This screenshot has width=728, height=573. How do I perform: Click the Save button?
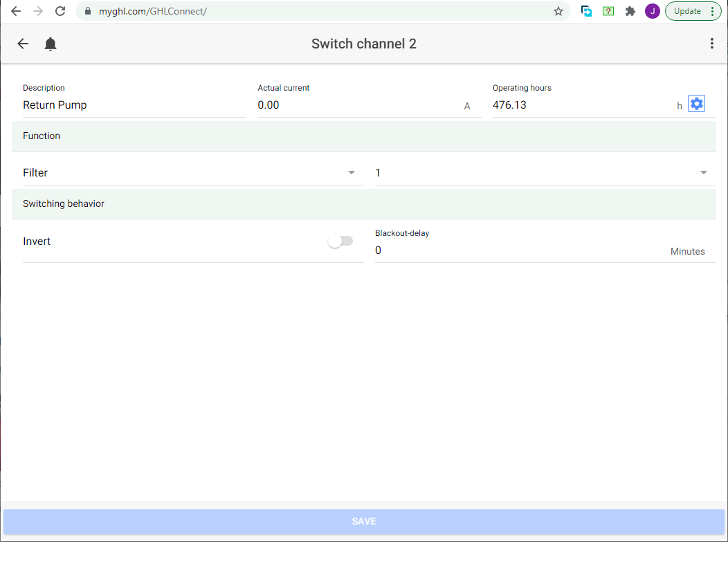(364, 522)
